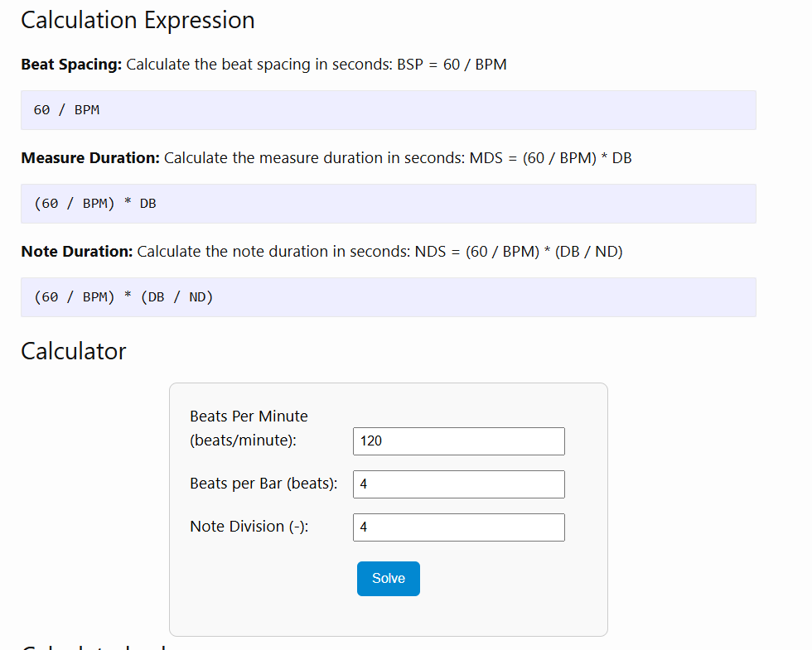Viewport: 812px width, 650px height.
Task: Click the '60 / BPM' code block
Action: tap(388, 110)
